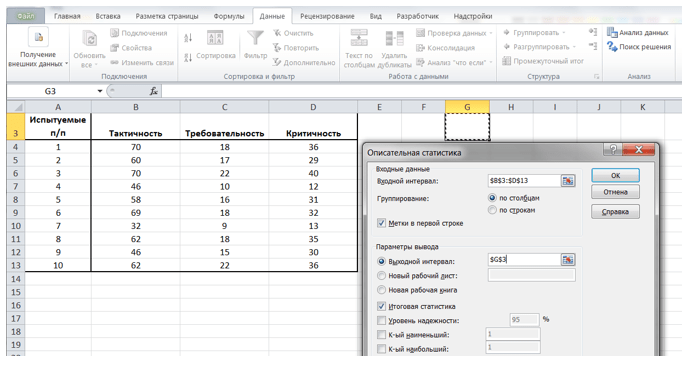The image size is (689, 367).
Task: Click Справка button
Action: (615, 212)
